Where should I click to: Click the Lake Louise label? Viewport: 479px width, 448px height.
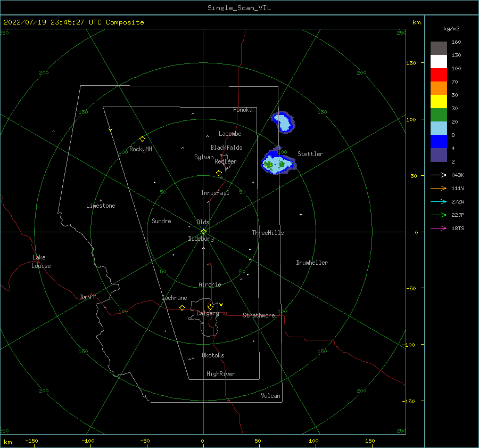[41, 262]
